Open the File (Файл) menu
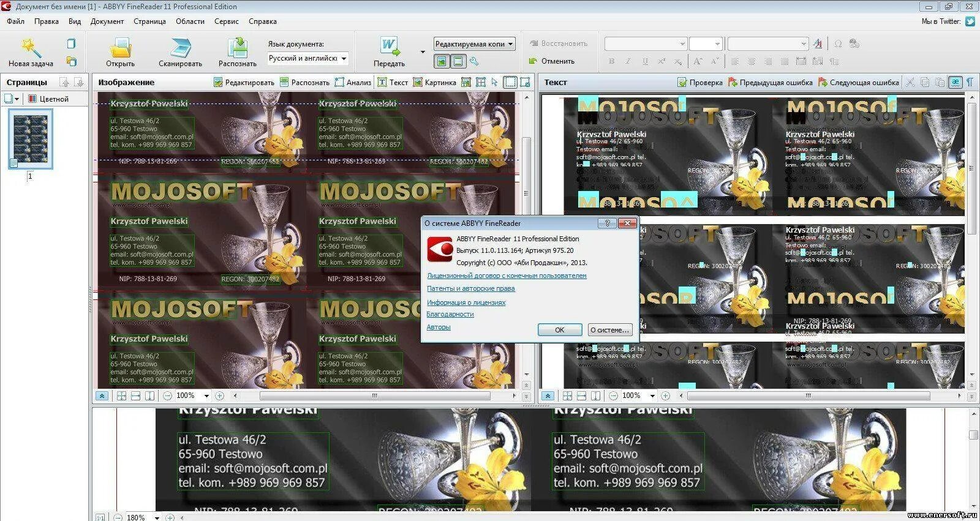The image size is (980, 521). (16, 21)
